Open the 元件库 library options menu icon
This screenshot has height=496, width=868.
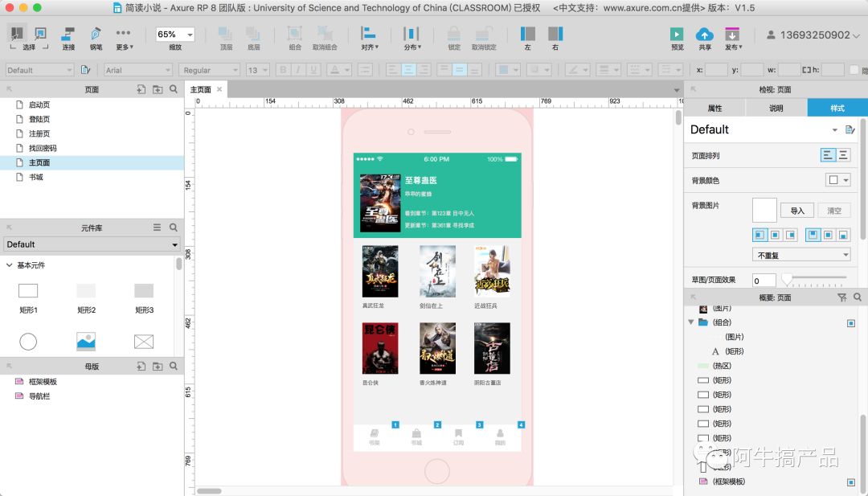(158, 228)
